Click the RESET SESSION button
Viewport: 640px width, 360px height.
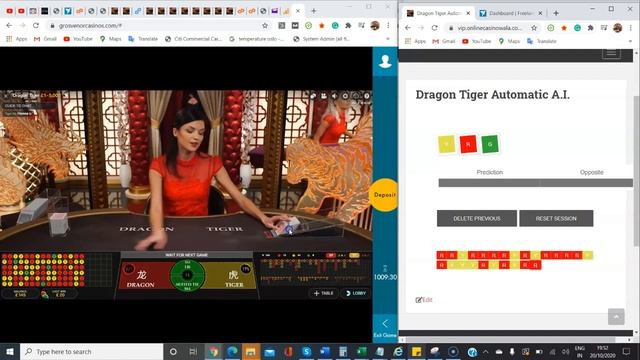pyautogui.click(x=556, y=218)
